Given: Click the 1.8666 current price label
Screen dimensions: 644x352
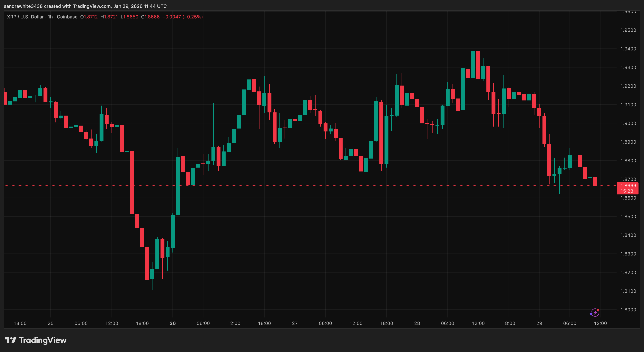Looking at the screenshot, I should (x=628, y=185).
